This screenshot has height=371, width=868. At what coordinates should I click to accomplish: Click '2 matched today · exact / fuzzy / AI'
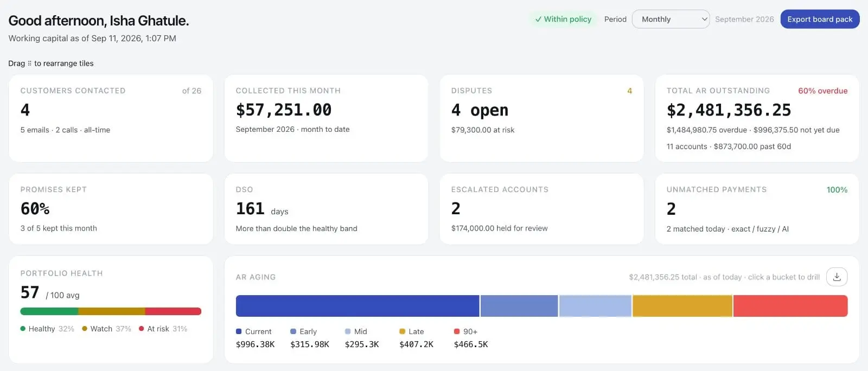pyautogui.click(x=727, y=229)
